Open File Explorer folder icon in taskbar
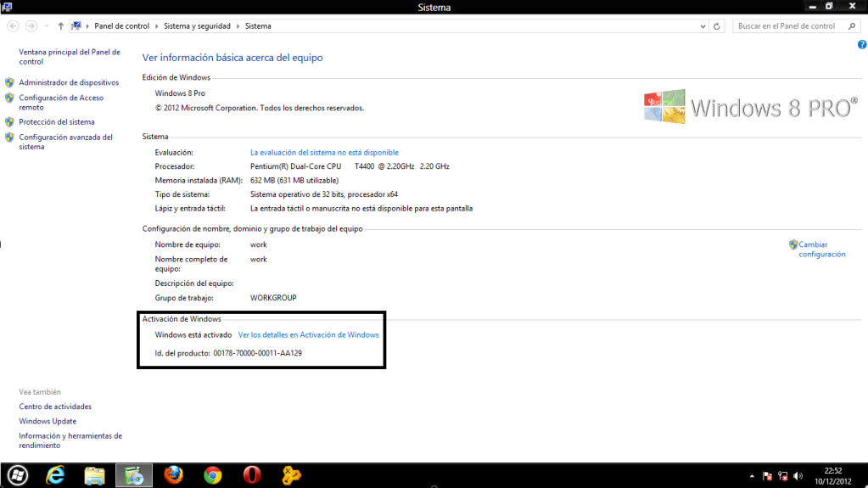The image size is (868, 488). pyautogui.click(x=95, y=475)
